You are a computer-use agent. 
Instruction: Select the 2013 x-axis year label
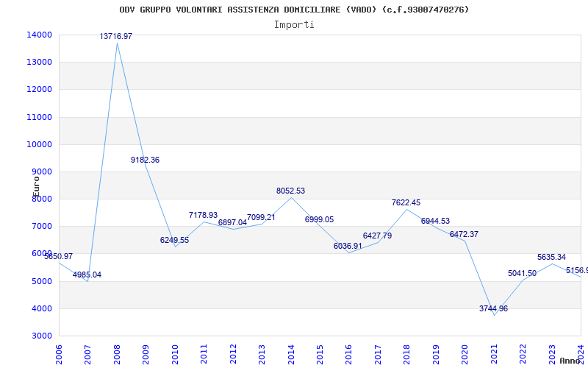coord(262,355)
